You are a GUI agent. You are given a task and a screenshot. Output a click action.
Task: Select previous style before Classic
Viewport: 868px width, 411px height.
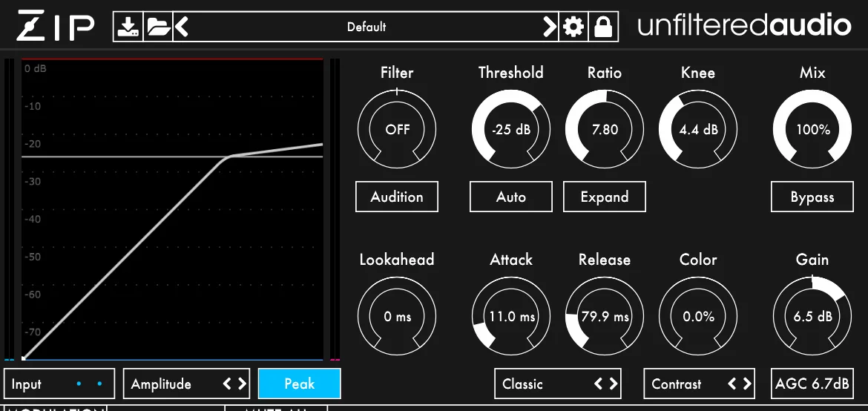click(599, 384)
